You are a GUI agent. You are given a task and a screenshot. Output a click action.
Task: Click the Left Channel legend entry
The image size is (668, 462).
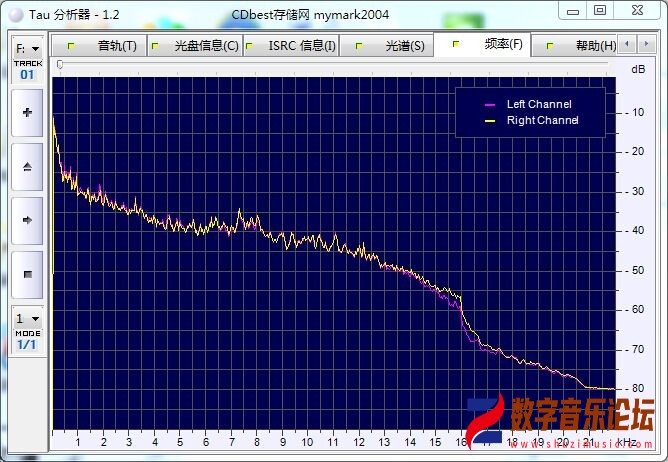pos(539,104)
